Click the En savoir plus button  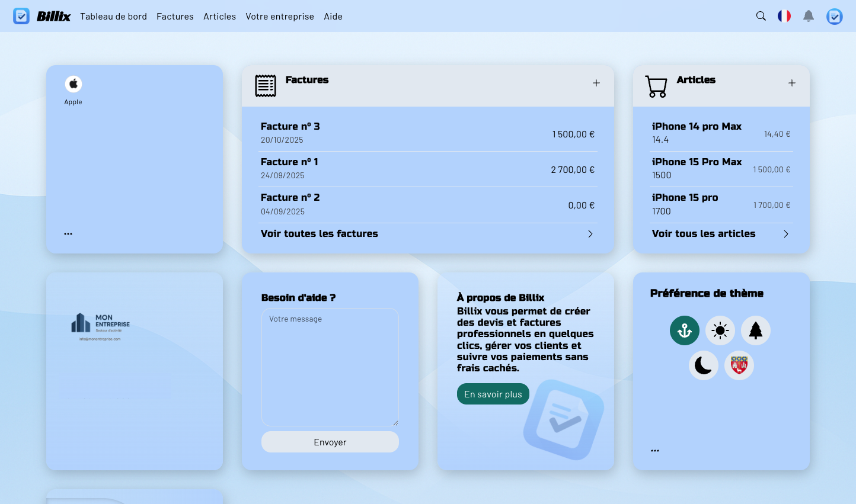coord(493,394)
